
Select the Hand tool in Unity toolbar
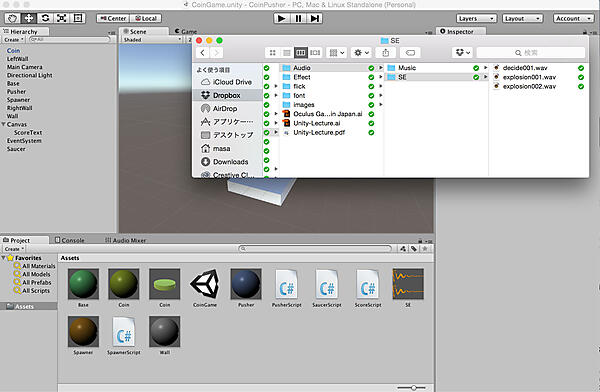coord(13,18)
